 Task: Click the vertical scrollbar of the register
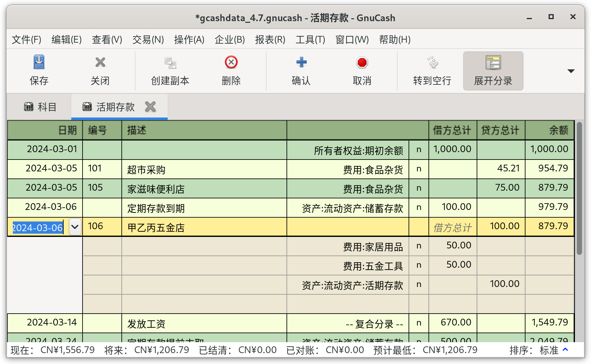tap(579, 188)
